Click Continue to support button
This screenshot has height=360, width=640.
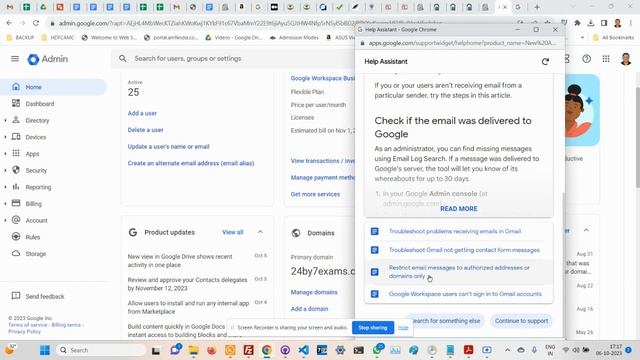[521, 321]
